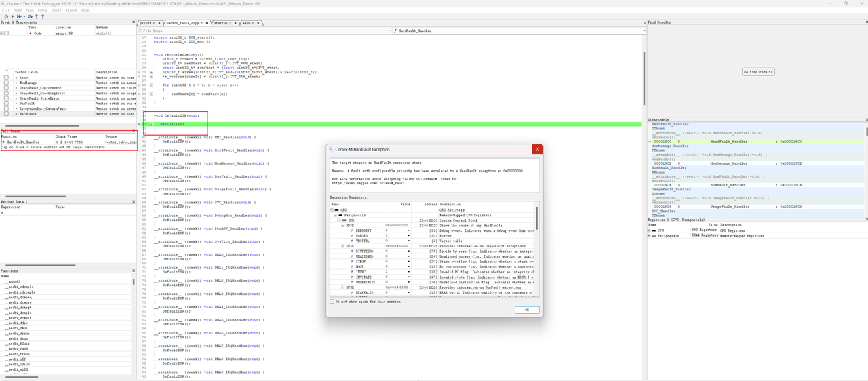868x381 pixels.
Task: Enable UsageFault_CheckingError vector catch checkbox
Action: coord(6,94)
